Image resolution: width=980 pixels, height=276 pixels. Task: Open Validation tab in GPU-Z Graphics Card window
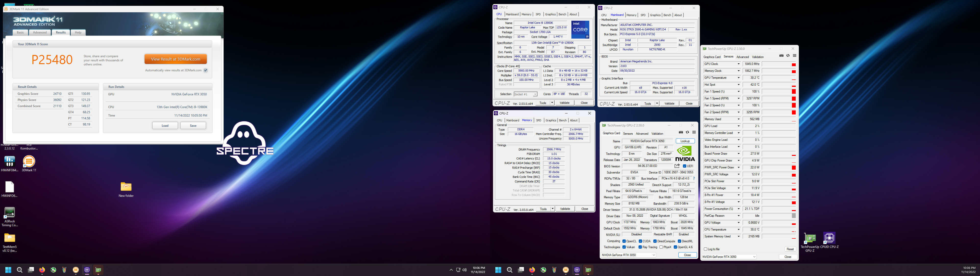point(657,133)
